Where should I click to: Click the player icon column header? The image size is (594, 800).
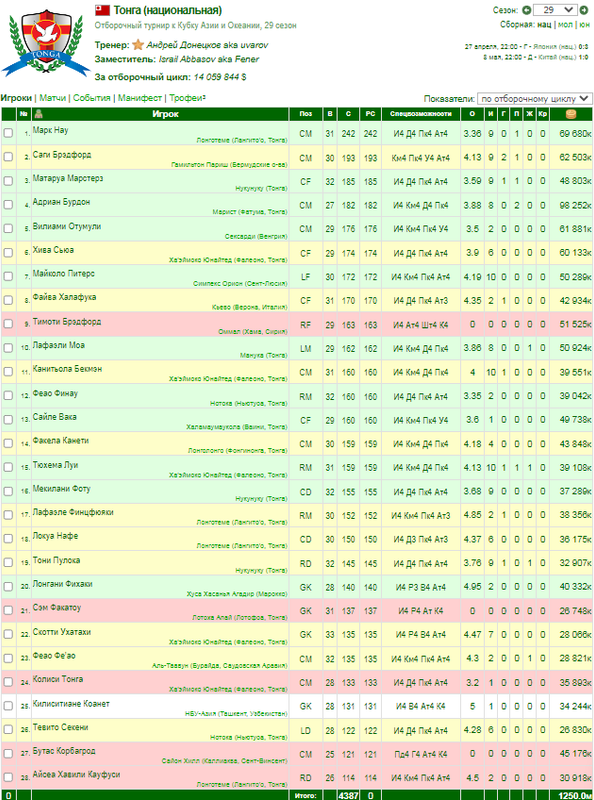click(x=38, y=114)
